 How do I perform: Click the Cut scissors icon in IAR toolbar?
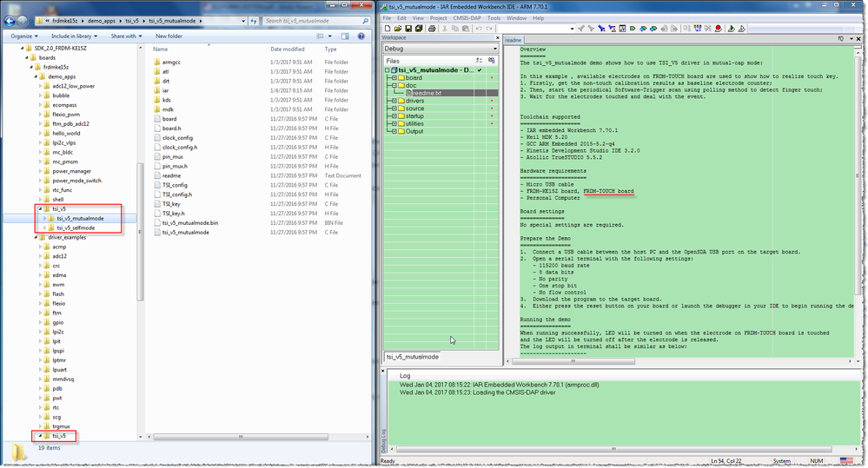point(445,28)
